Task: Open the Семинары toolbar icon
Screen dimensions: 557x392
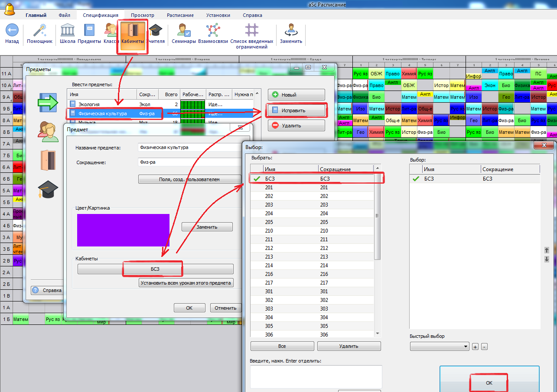Action: point(184,31)
